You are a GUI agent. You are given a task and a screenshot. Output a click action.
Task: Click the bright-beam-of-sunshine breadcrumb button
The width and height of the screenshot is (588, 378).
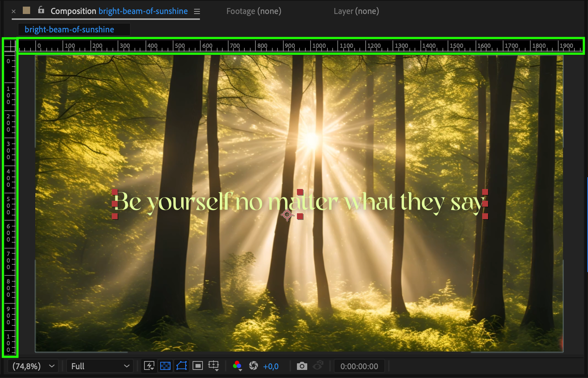click(x=69, y=29)
